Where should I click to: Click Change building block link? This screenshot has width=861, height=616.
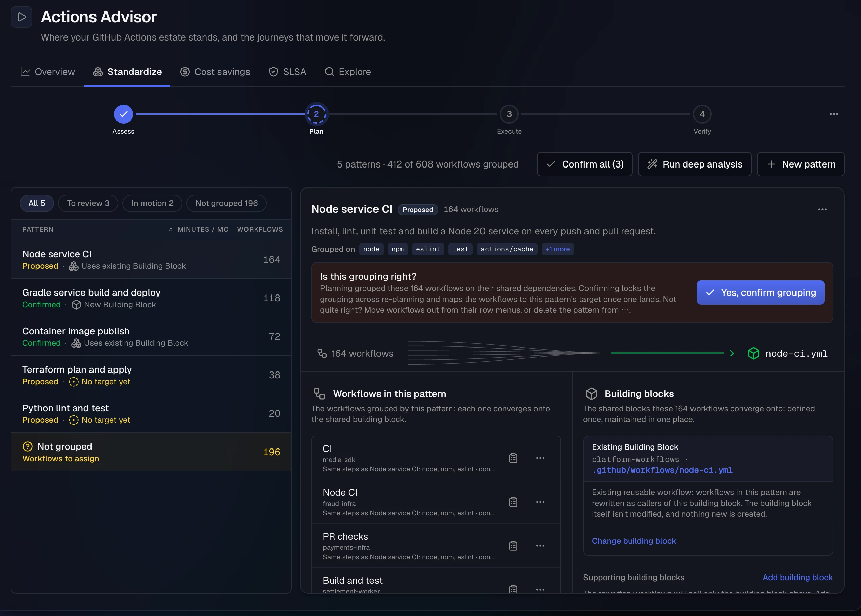[634, 541]
